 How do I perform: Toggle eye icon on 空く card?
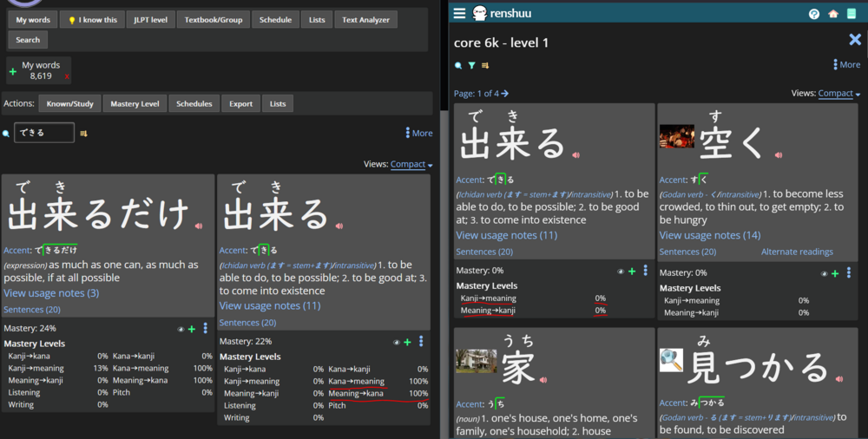[x=824, y=273]
